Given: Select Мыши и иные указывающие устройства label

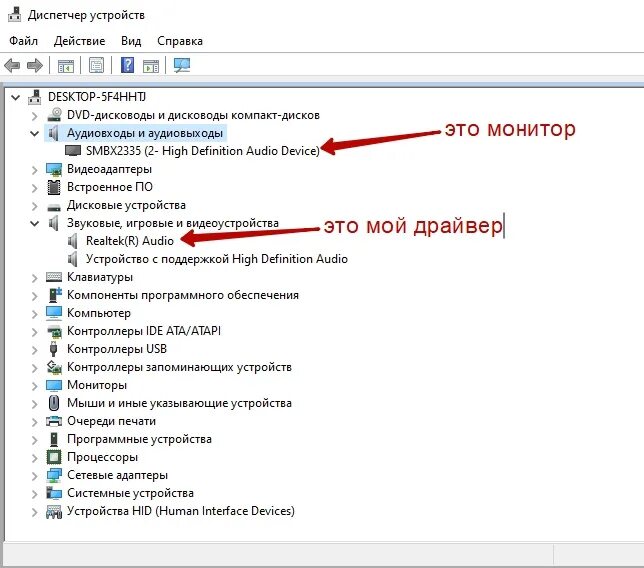Looking at the screenshot, I should click(x=179, y=403).
